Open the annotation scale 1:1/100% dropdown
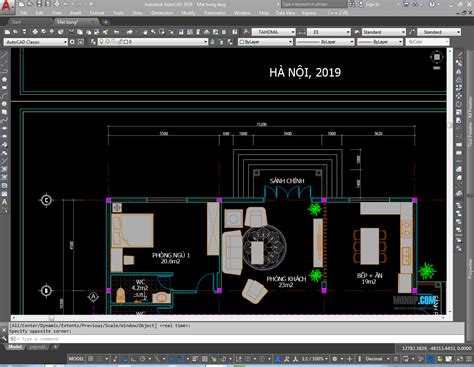The width and height of the screenshot is (474, 367). pos(314,359)
